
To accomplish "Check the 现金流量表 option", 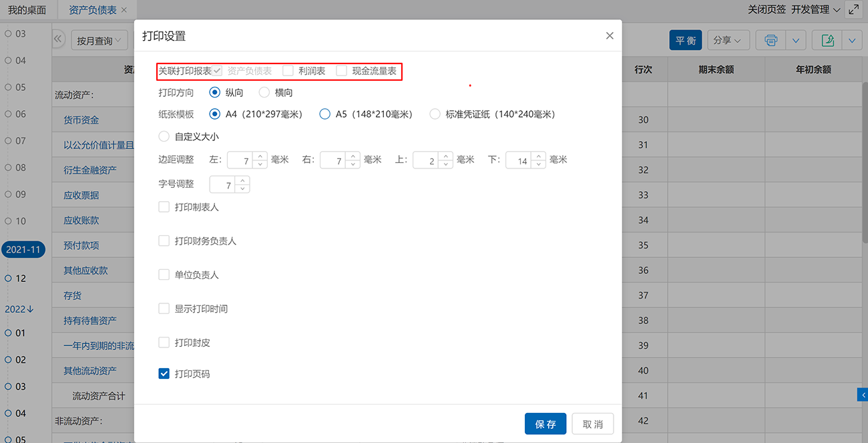I will 341,71.
